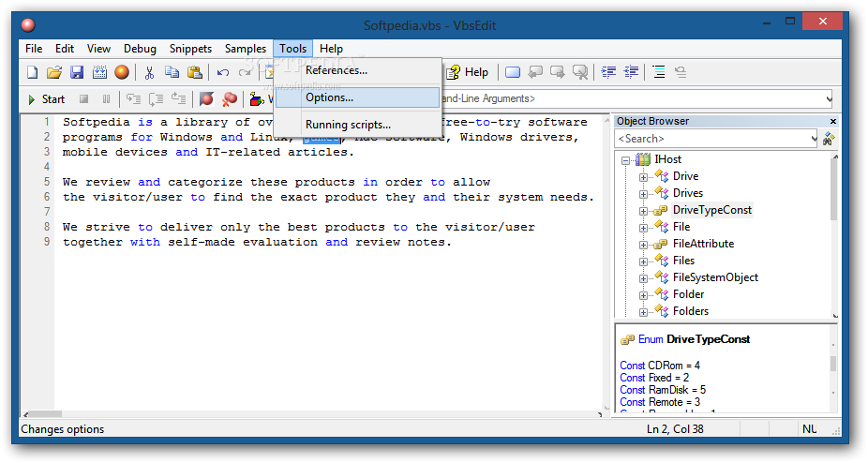
Task: Expand the Drive node
Action: pos(643,178)
